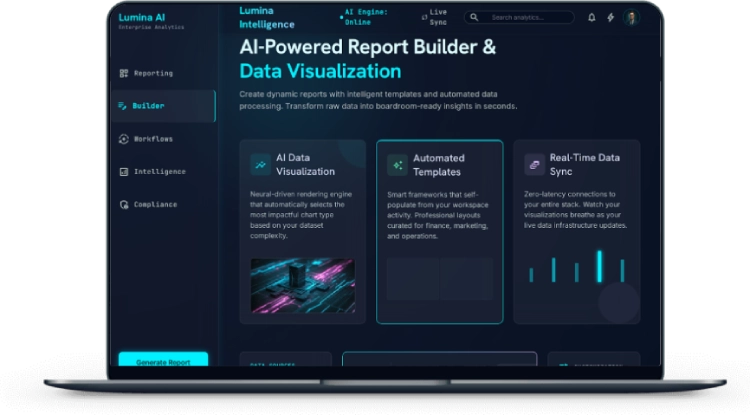Click the Reporting grid icon

124,73
